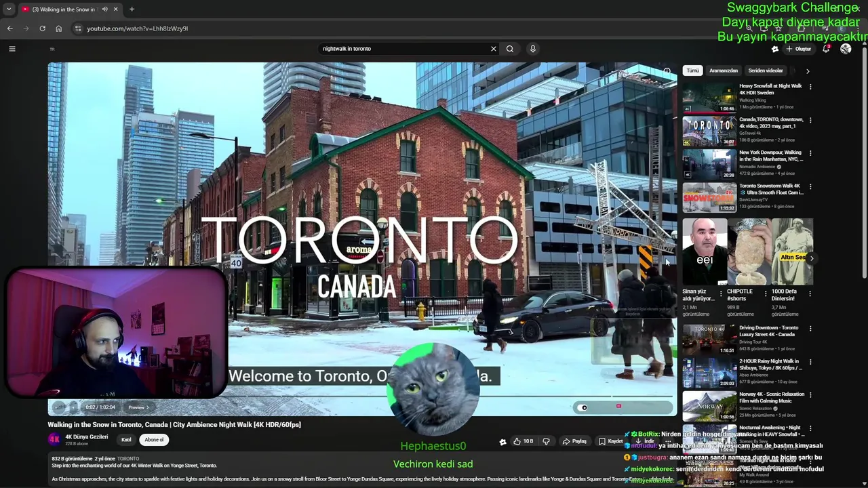Open options for Canada, TORONTO downtown video
This screenshot has height=488, width=868.
pyautogui.click(x=810, y=120)
